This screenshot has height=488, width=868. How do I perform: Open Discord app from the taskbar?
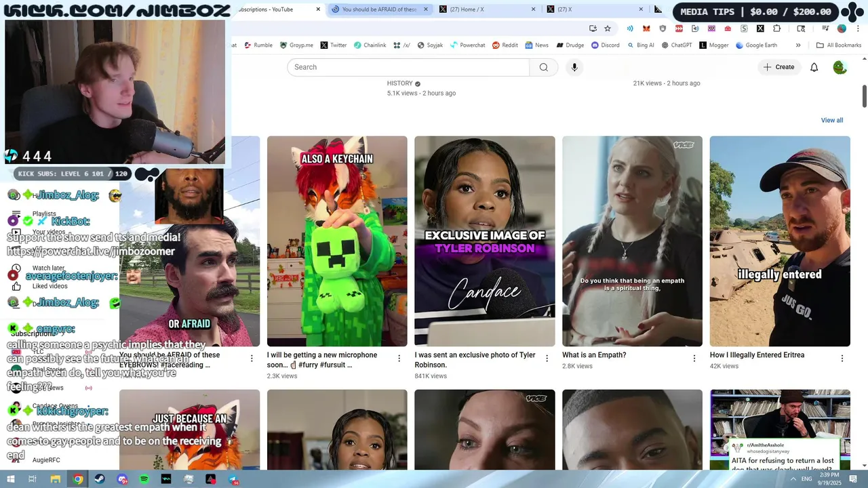(x=122, y=479)
